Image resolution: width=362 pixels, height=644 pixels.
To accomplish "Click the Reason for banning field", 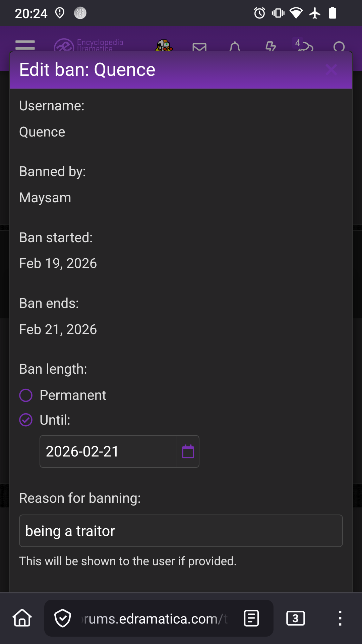I will 181,531.
